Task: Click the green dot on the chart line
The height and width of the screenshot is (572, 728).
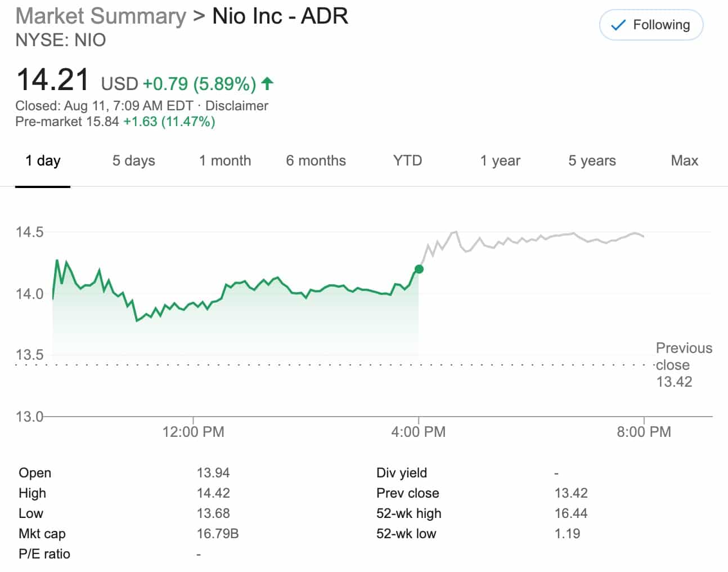Action: coord(419,269)
